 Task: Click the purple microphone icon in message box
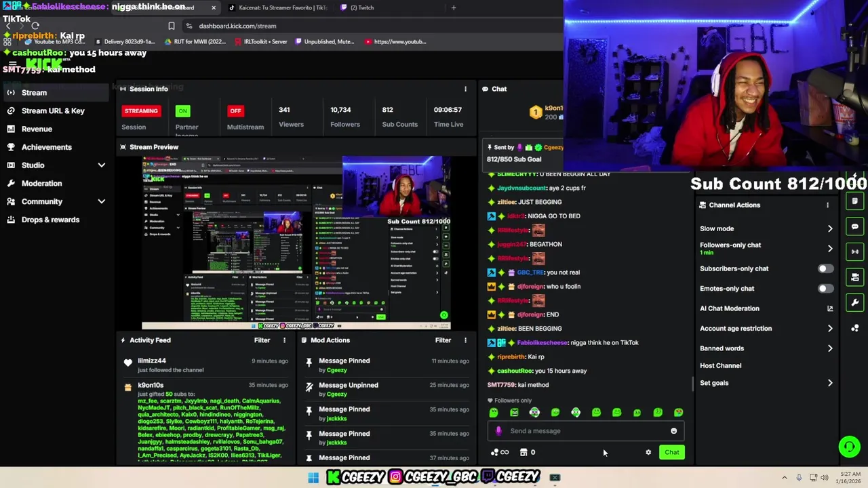click(498, 431)
